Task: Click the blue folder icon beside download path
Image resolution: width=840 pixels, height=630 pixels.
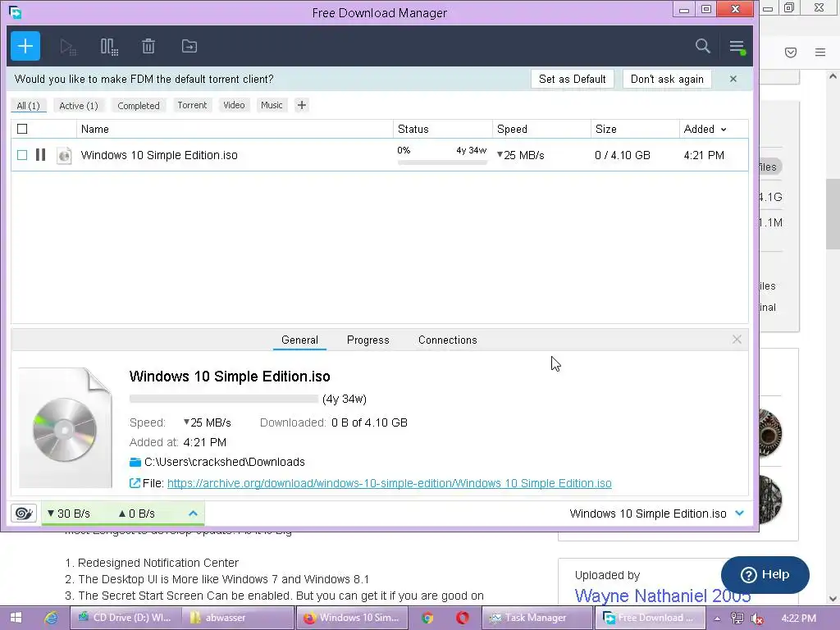Action: (135, 462)
